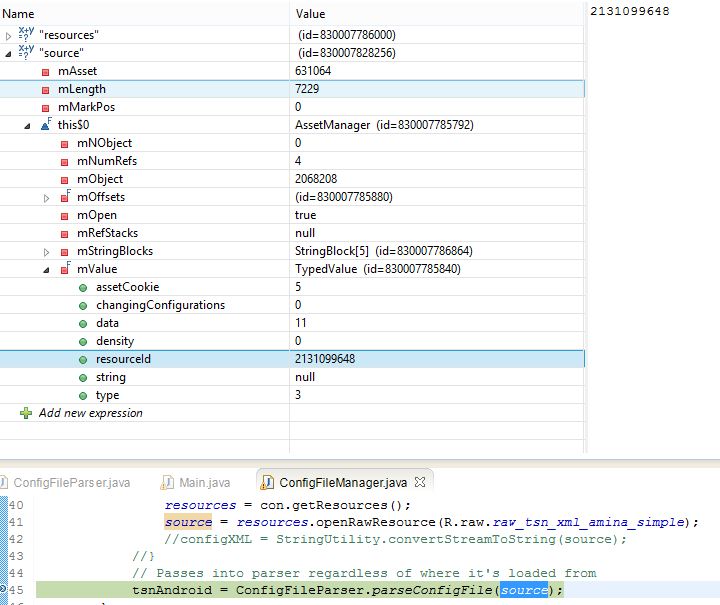The height and width of the screenshot is (605, 720).
Task: Click the red field icon for mNObject
Action: pyautogui.click(x=64, y=144)
